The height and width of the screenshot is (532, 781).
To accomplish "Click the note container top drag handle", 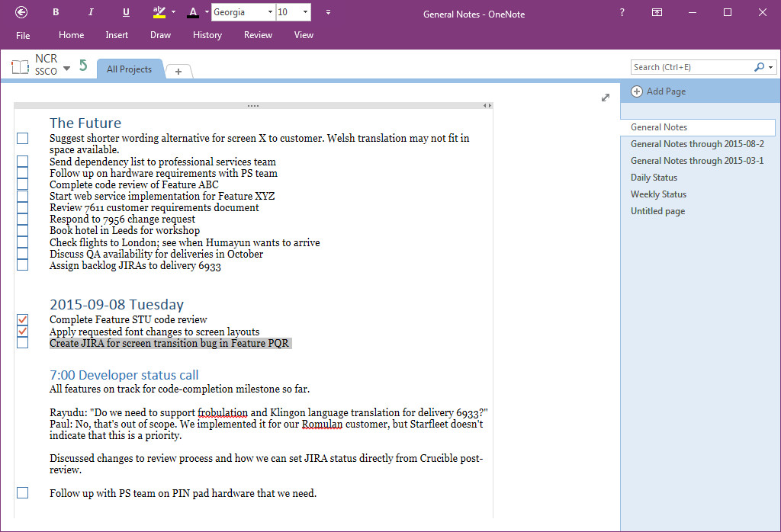I will tap(253, 105).
